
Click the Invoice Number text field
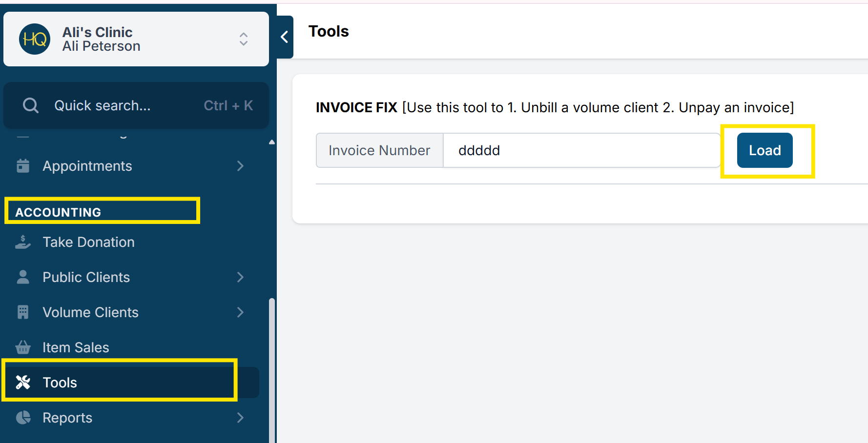pyautogui.click(x=581, y=150)
